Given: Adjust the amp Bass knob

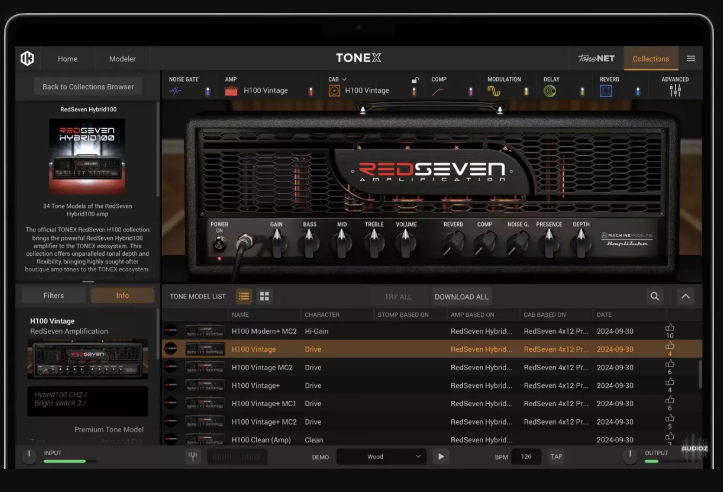Looking at the screenshot, I should click(309, 243).
